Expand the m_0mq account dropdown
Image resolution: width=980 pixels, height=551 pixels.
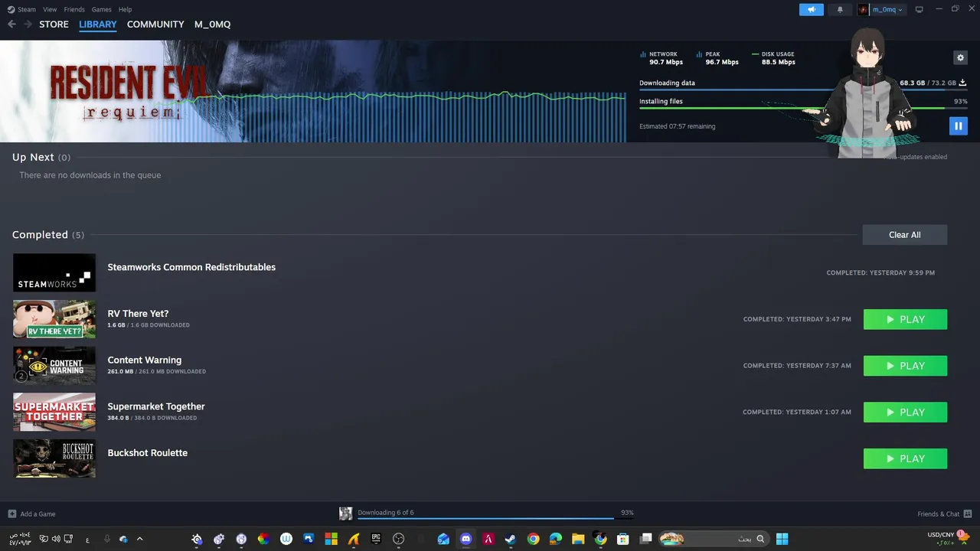pyautogui.click(x=881, y=9)
